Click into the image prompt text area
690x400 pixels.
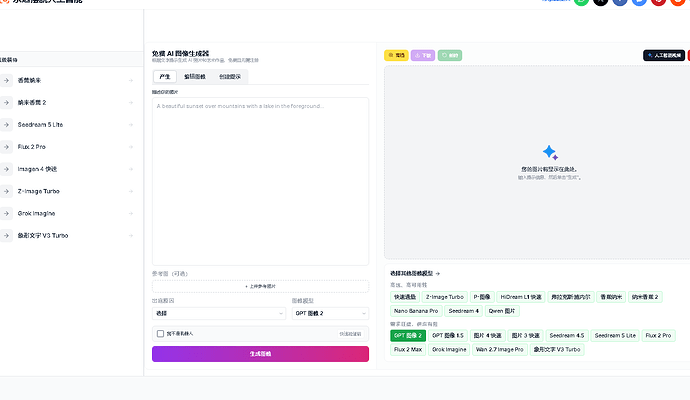(261, 181)
